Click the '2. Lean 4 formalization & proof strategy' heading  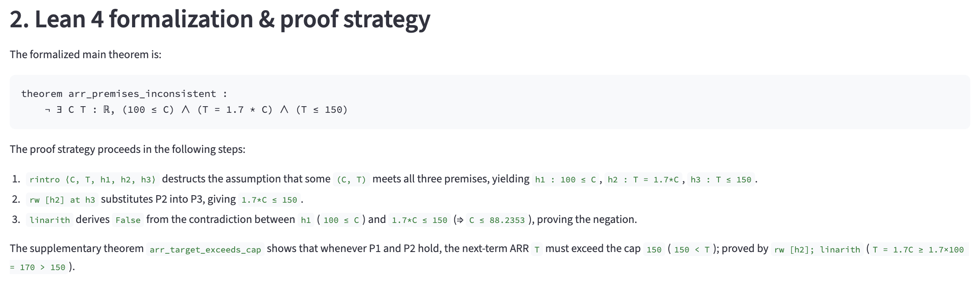click(x=220, y=19)
